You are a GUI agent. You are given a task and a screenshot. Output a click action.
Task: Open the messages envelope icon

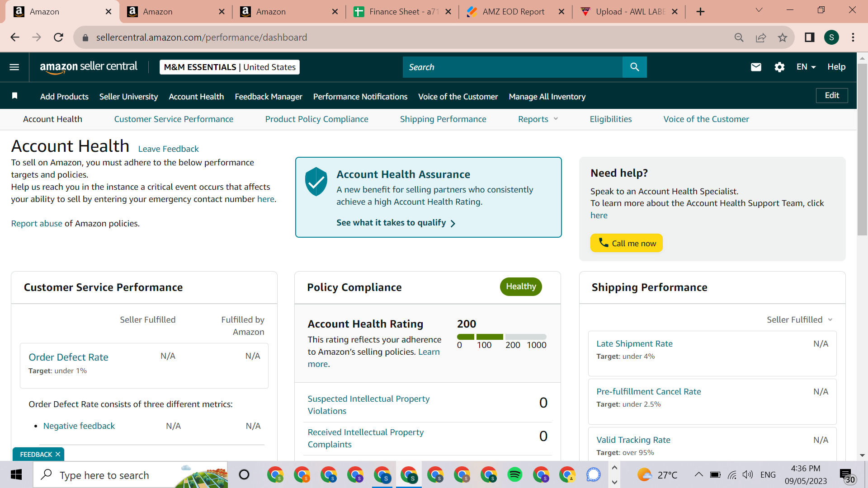(756, 67)
